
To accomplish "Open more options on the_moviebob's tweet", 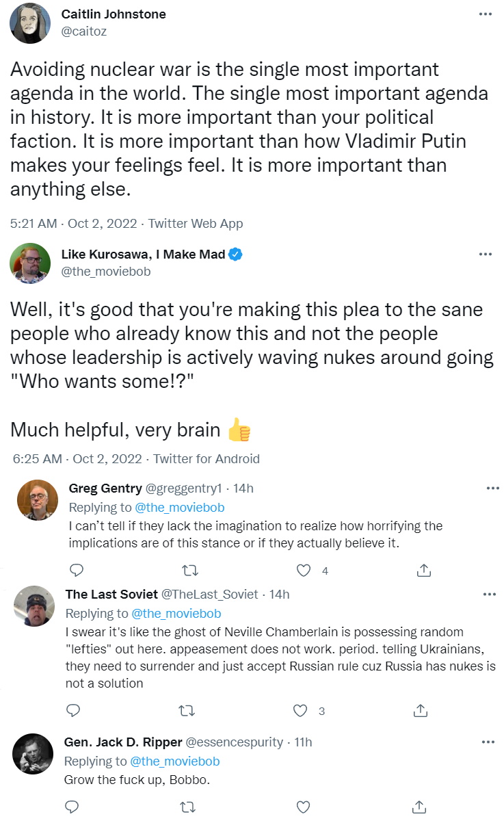I will 486,255.
